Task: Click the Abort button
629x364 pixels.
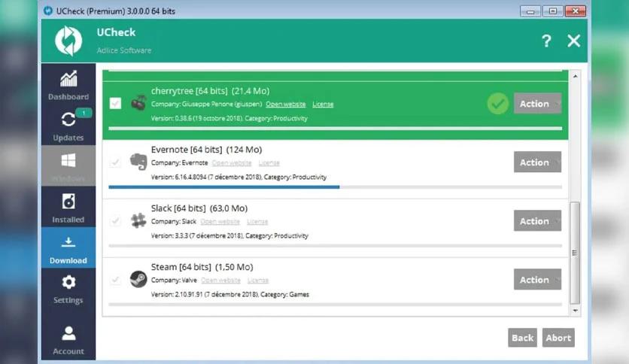Action: (x=558, y=338)
